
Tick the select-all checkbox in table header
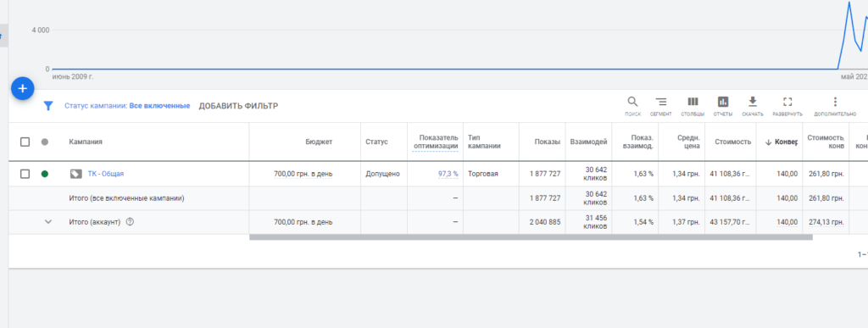coord(25,142)
